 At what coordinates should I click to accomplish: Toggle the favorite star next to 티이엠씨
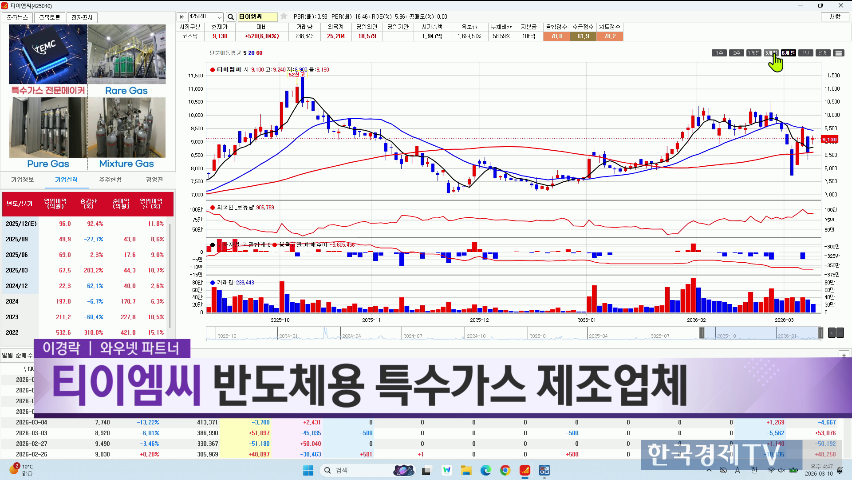tap(284, 18)
